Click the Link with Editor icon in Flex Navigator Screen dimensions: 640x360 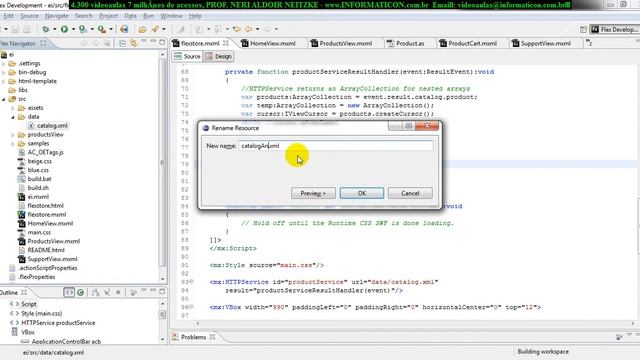point(133,43)
